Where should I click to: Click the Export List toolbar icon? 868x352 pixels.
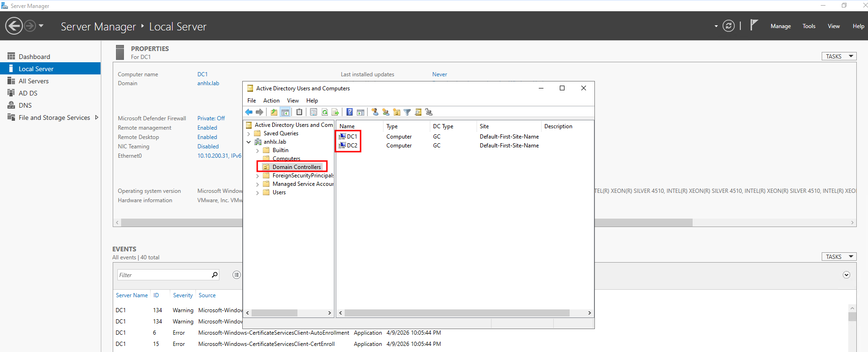(x=335, y=112)
